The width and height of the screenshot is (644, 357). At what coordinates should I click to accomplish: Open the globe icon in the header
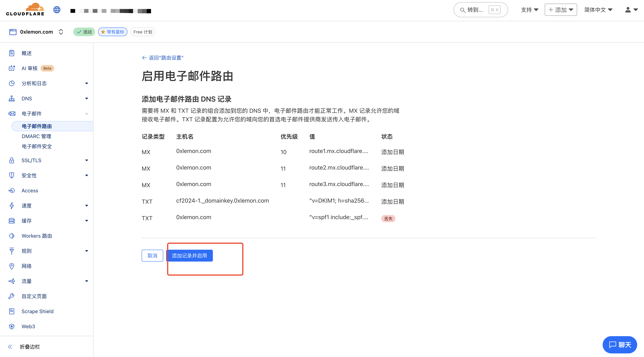click(x=57, y=10)
